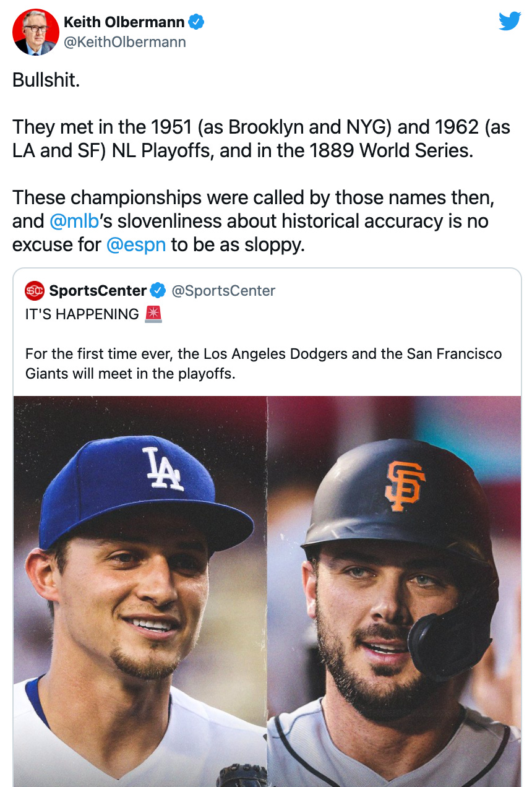Click the quoted text about the first playoff meeting
This screenshot has width=532, height=787.
coord(264,364)
